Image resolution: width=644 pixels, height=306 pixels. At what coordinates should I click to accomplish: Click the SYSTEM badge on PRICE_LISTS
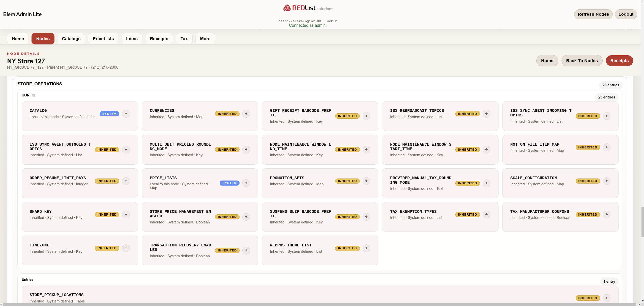coord(229,183)
